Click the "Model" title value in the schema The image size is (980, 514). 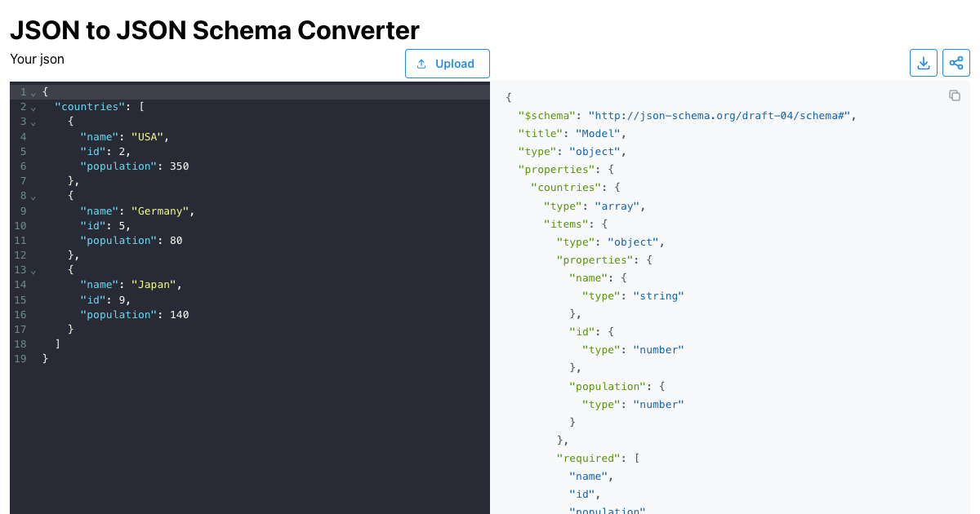coord(600,133)
